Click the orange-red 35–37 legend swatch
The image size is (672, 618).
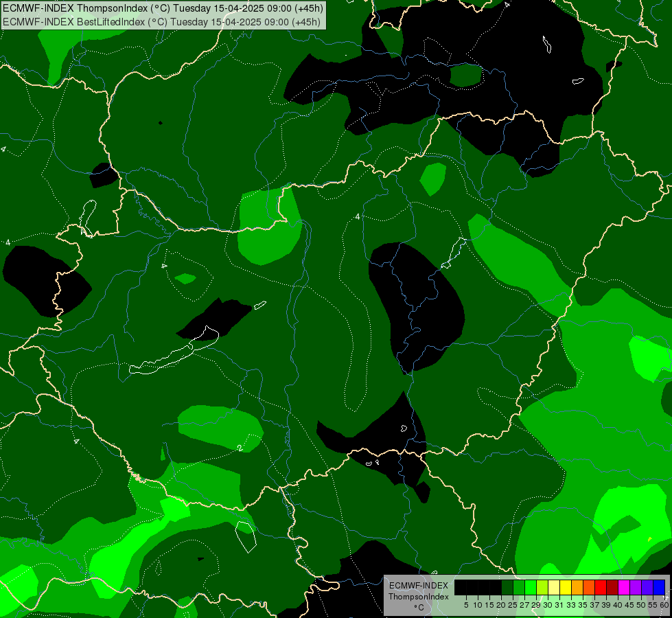(589, 587)
